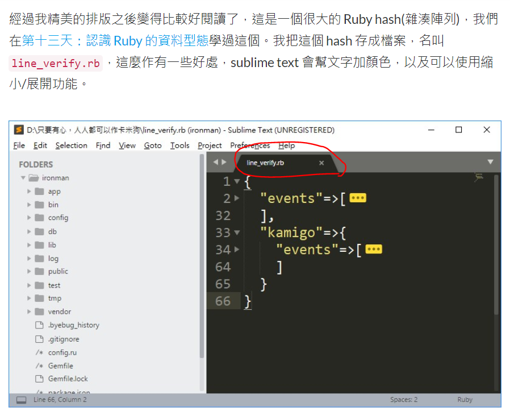Click the sidebar vertical scrollbar
The width and height of the screenshot is (510, 420).
(202, 256)
